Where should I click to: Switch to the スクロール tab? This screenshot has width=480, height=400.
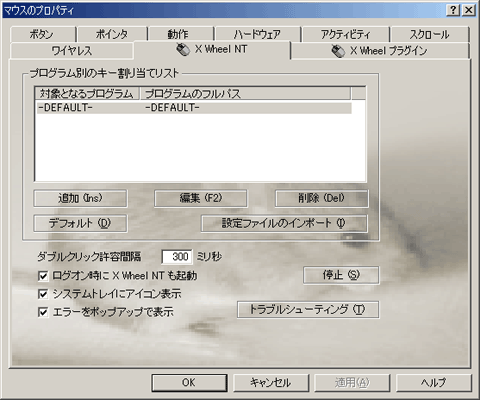[x=429, y=34]
